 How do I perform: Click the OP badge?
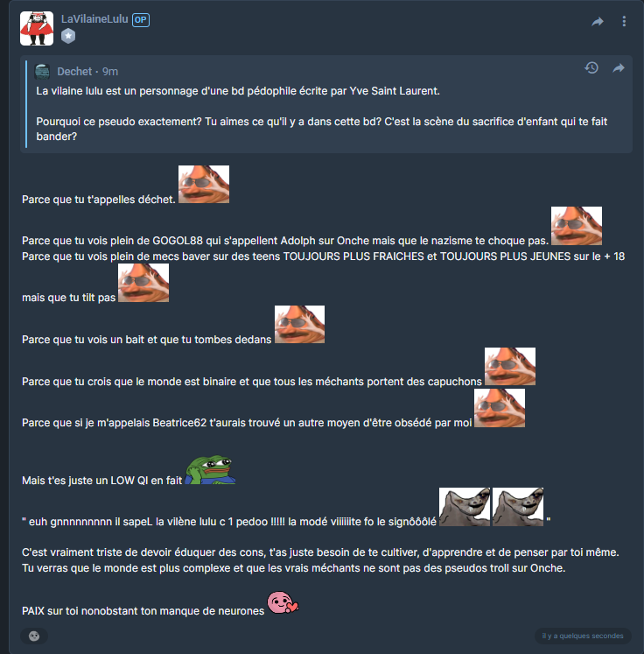click(x=141, y=19)
